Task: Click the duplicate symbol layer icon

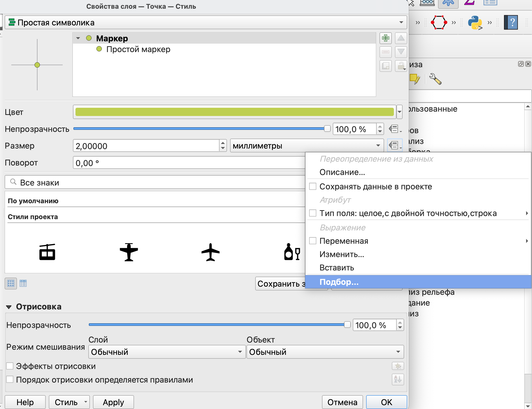Action: pos(385,66)
